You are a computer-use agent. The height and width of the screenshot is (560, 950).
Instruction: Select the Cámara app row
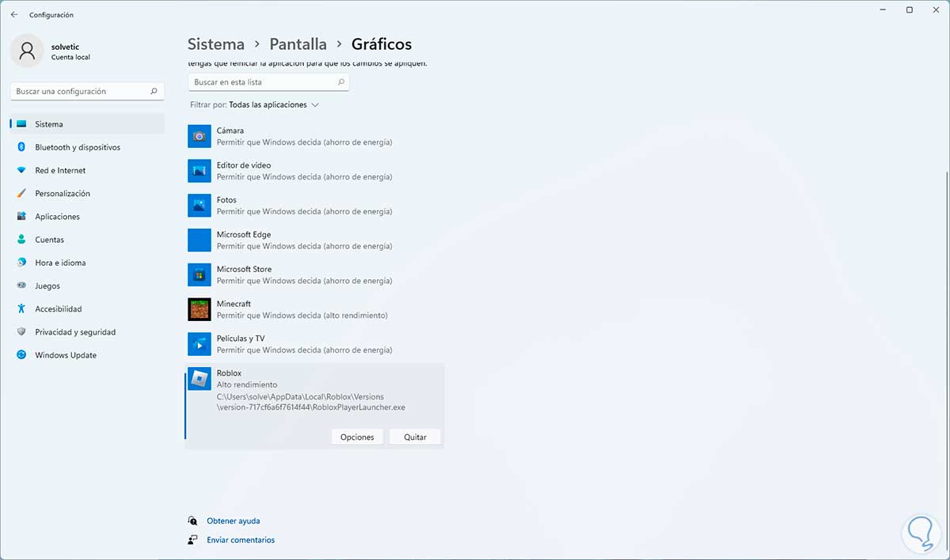pos(314,136)
